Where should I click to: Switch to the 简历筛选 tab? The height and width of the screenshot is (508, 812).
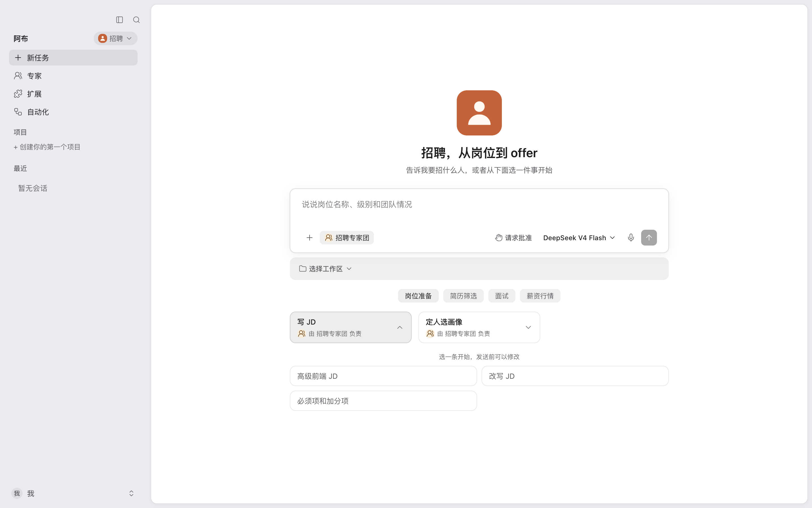point(464,296)
